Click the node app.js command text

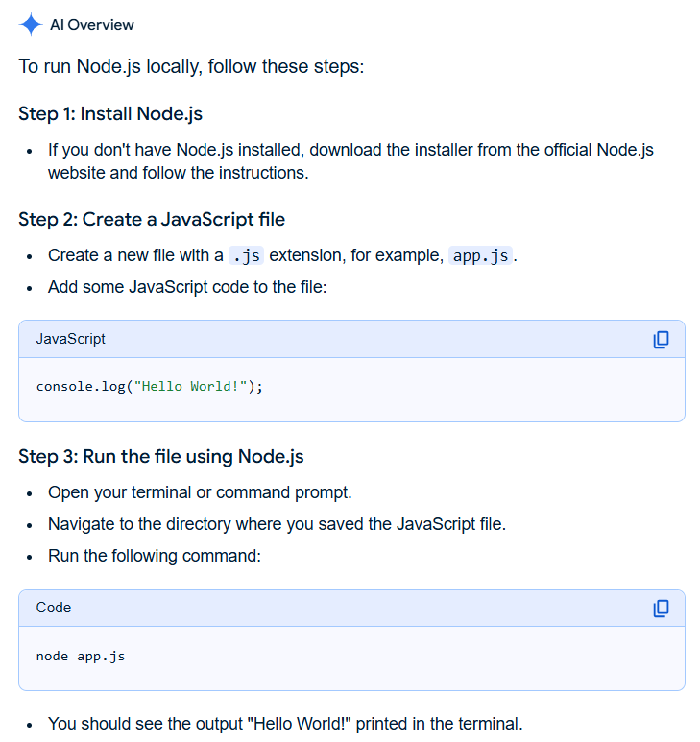81,657
